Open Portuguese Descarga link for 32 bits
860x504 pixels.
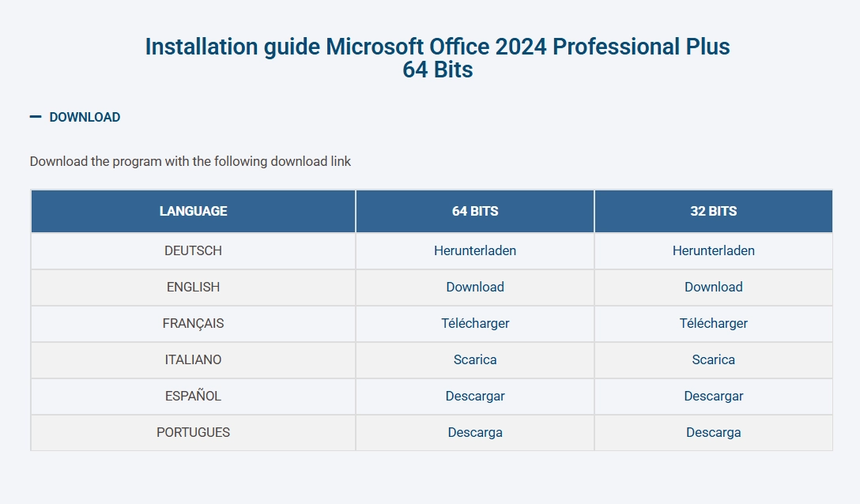tap(713, 432)
